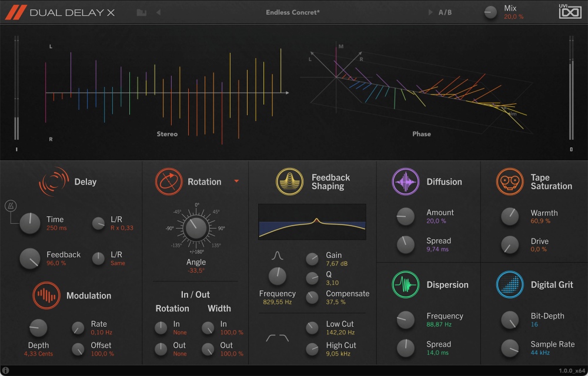Click the Stereo delay taps display

167,93
